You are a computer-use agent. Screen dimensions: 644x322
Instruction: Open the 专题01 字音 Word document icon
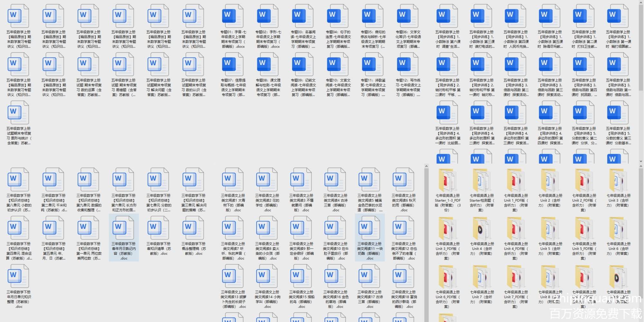tap(233, 16)
